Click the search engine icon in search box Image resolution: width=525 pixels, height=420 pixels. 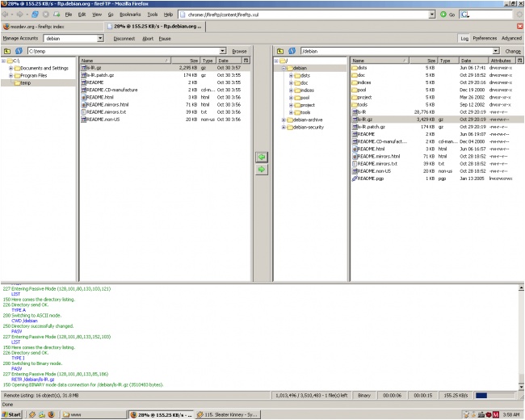pyautogui.click(x=465, y=15)
